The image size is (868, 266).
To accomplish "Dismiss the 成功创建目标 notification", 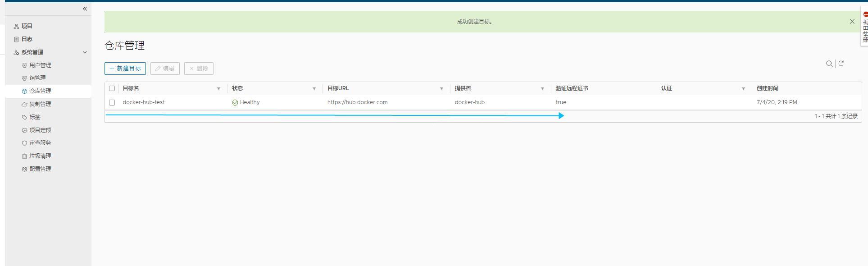I will [852, 22].
